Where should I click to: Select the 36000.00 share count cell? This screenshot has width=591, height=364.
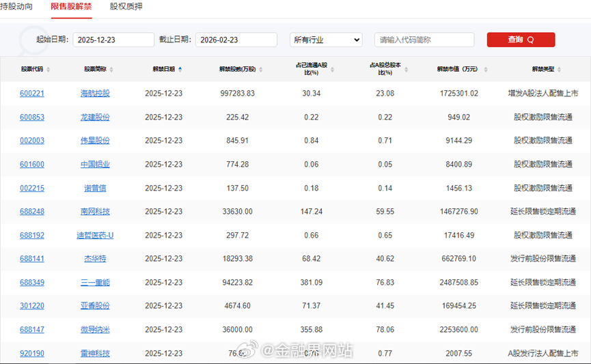(x=238, y=329)
